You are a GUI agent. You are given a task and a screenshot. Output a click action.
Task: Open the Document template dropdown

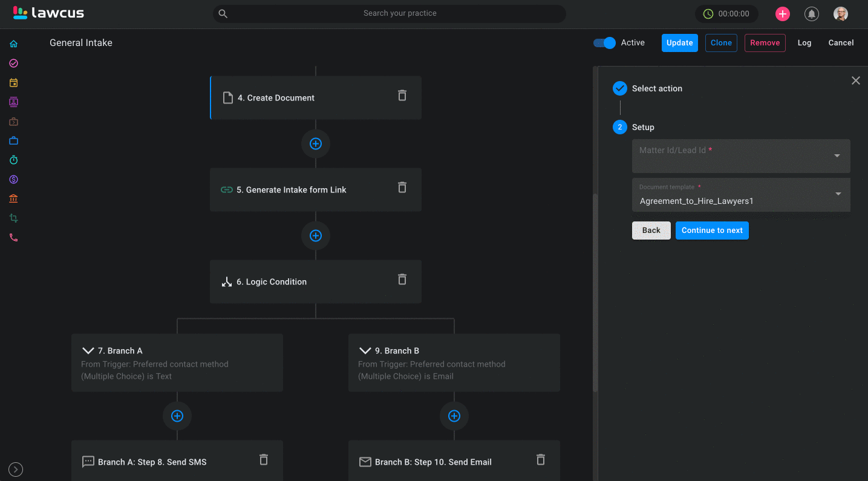pyautogui.click(x=741, y=195)
